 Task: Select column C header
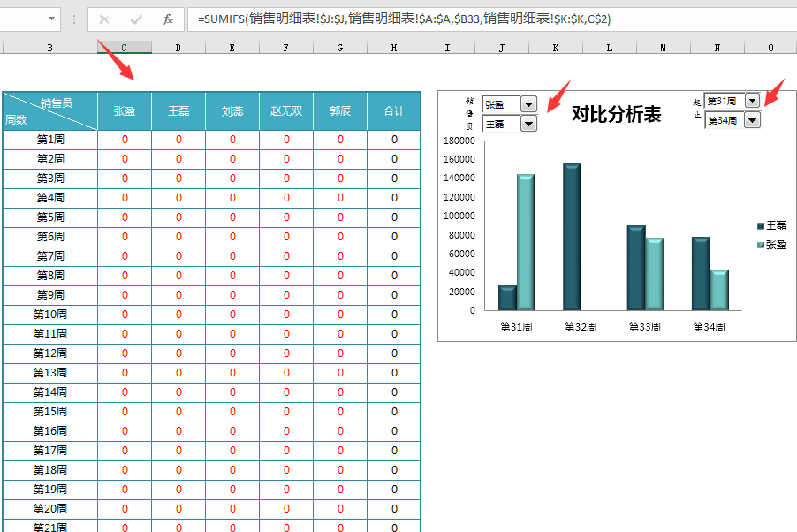124,48
